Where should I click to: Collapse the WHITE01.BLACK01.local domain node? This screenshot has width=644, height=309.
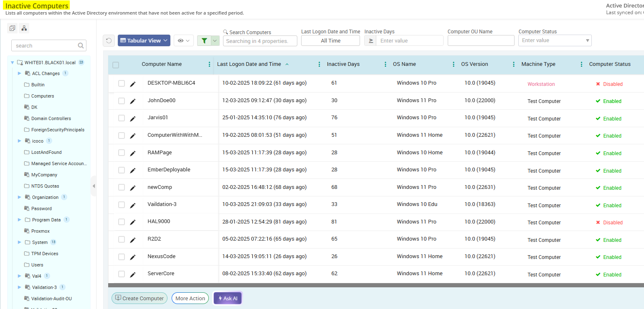(12, 62)
